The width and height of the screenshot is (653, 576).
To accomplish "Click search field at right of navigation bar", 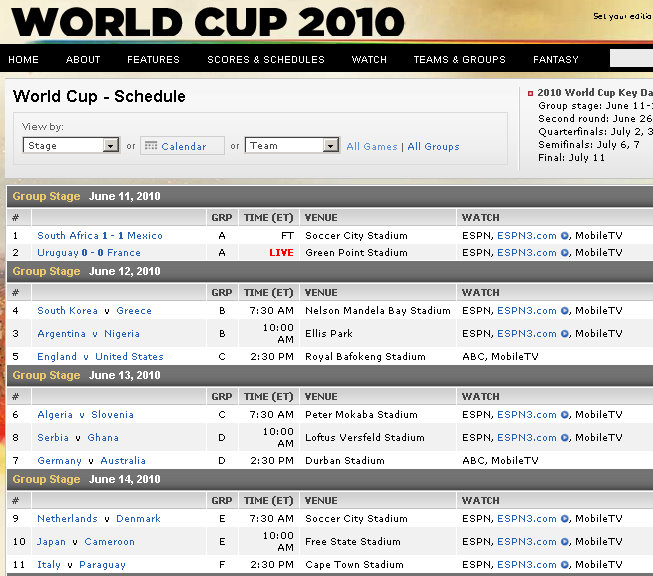I will tap(631, 58).
